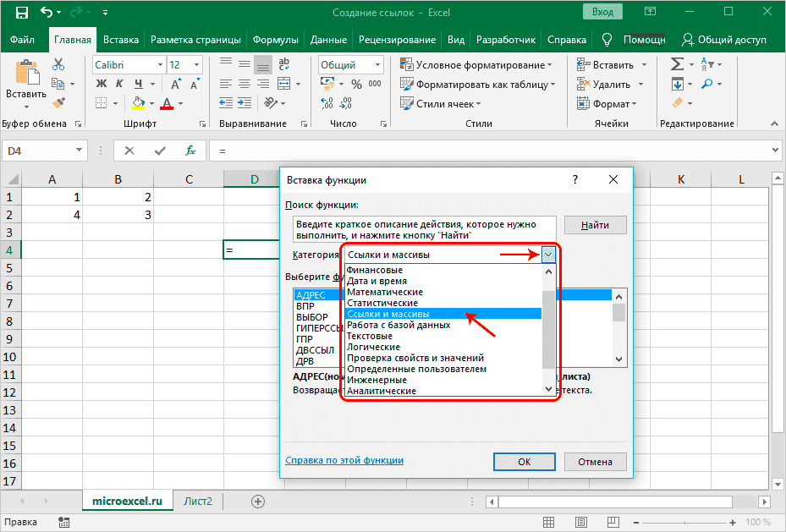
Task: Add a new sheet with the plus icon
Action: coord(258,501)
